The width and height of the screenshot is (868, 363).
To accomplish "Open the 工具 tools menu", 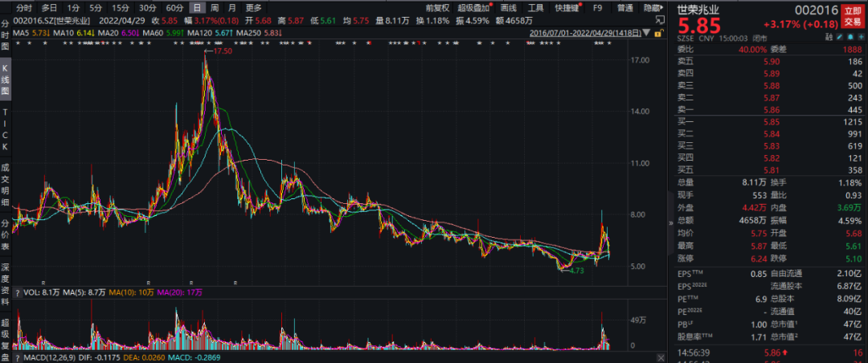I will click(x=536, y=8).
